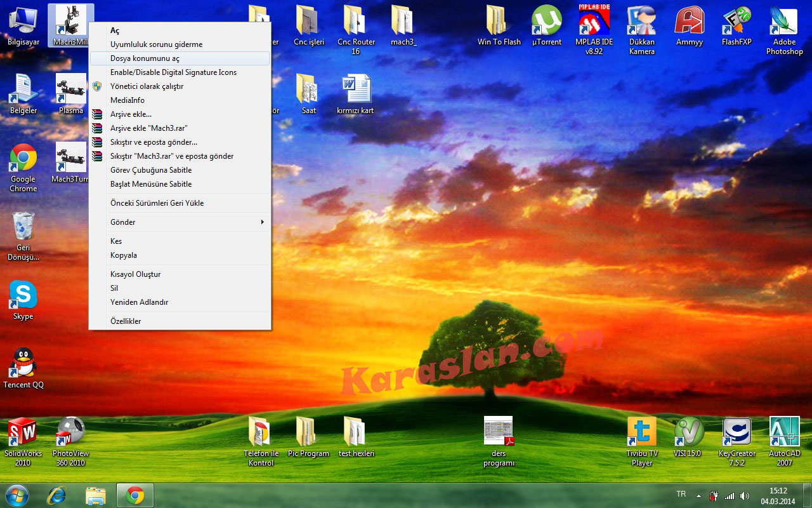Select the Belgeler desktop icon
Image resolution: width=812 pixels, height=508 pixels.
[x=23, y=94]
